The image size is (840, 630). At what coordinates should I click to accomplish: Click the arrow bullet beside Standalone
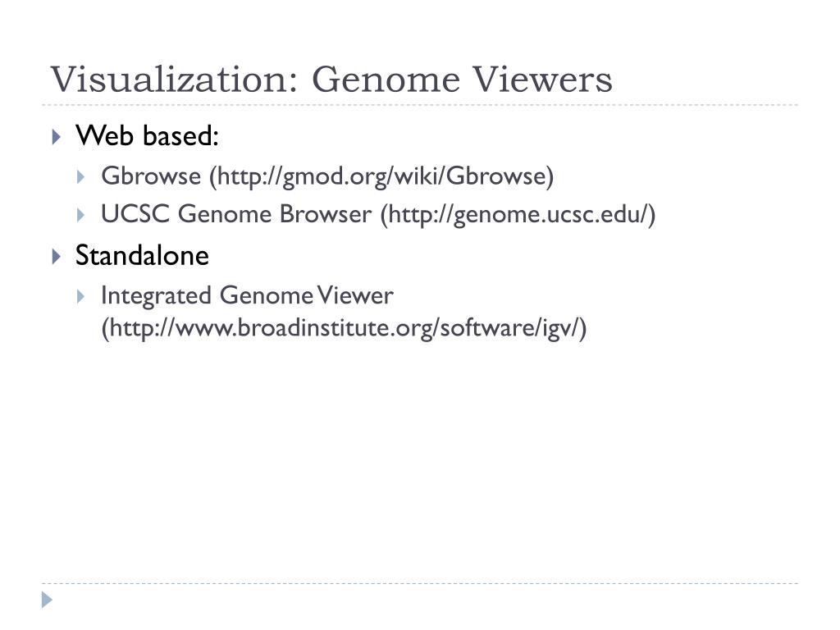click(x=57, y=256)
